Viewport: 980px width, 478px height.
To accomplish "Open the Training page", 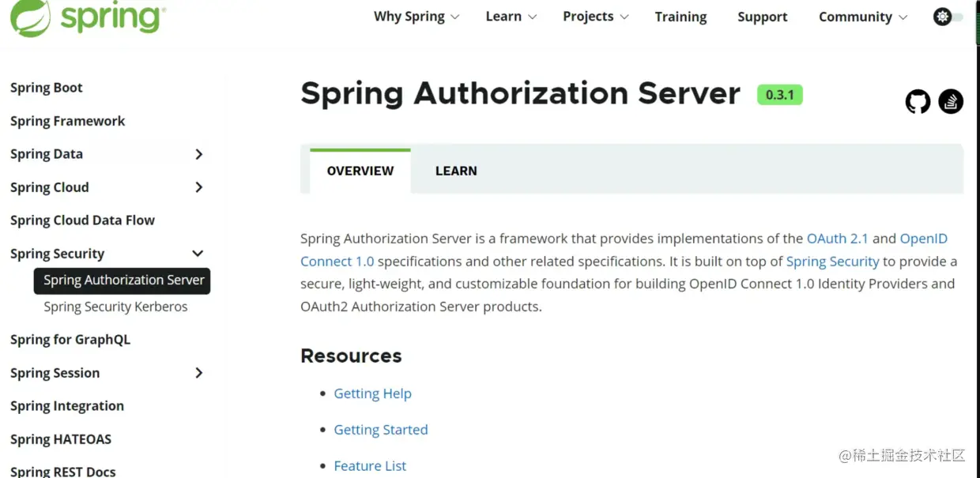I will point(680,17).
